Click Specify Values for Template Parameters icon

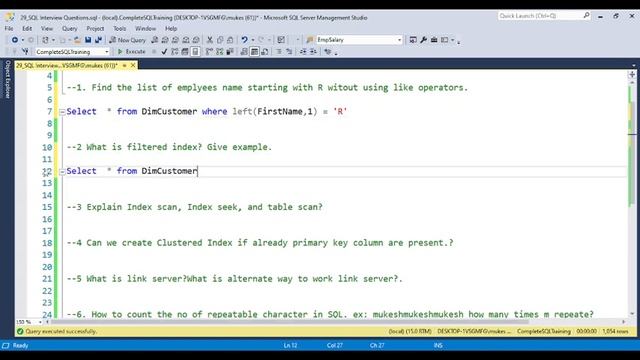[327, 52]
